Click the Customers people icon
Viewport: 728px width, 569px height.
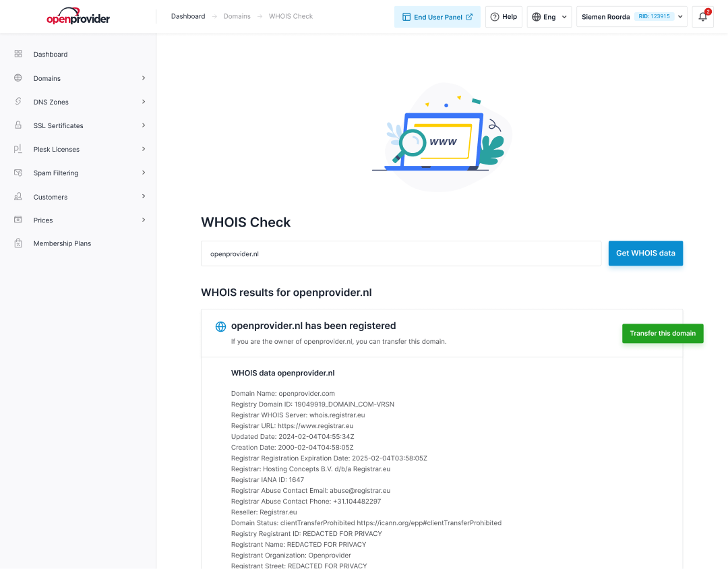pos(18,196)
